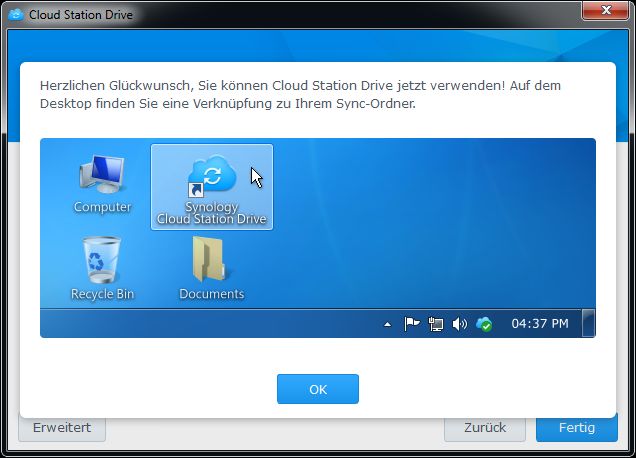Open the Erweitert settings button
Screen dimensions: 636x458
click(62, 428)
